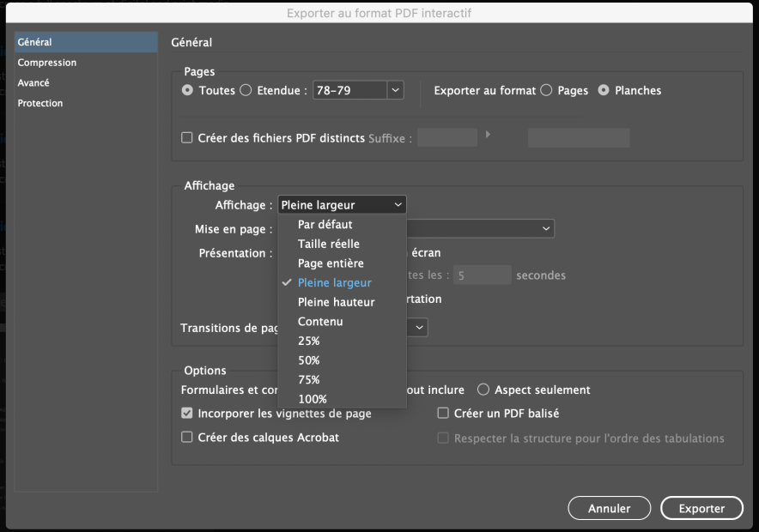Open the Compression settings section
Image resolution: width=759 pixels, height=532 pixels.
[47, 63]
